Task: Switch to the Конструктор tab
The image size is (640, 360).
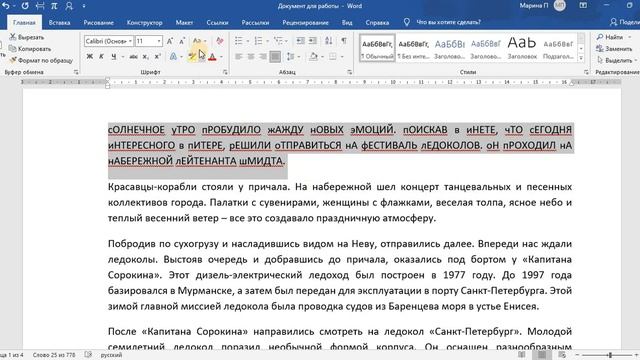Action: click(144, 22)
